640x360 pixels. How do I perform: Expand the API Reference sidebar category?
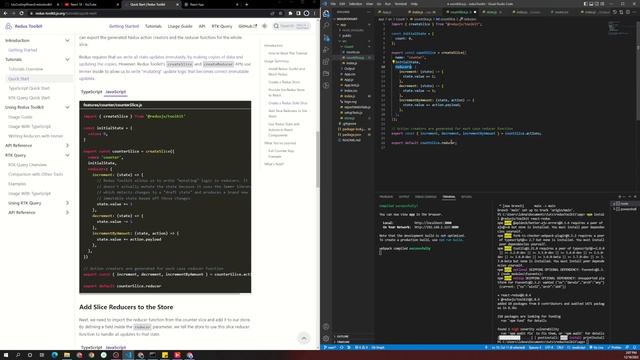click(67, 145)
